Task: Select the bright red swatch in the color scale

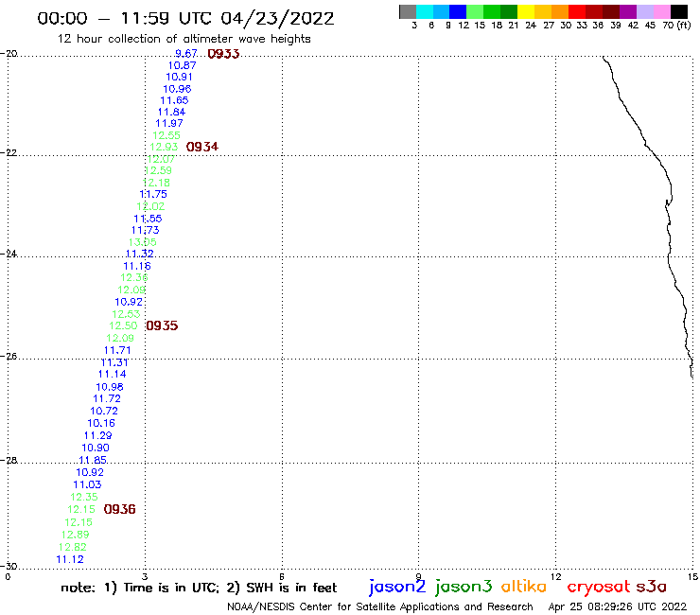Action: (x=577, y=11)
